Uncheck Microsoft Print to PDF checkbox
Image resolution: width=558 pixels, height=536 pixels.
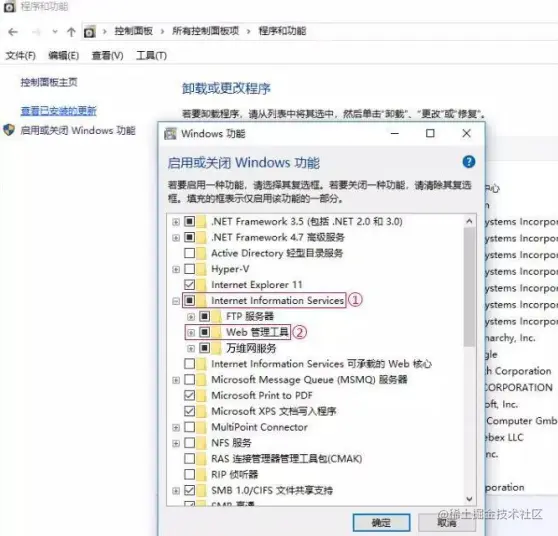(189, 395)
